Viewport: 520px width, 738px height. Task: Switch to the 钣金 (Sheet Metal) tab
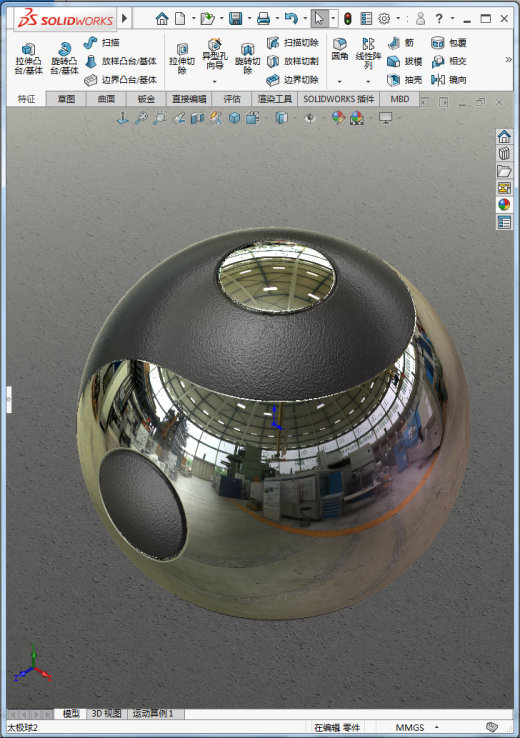(146, 99)
